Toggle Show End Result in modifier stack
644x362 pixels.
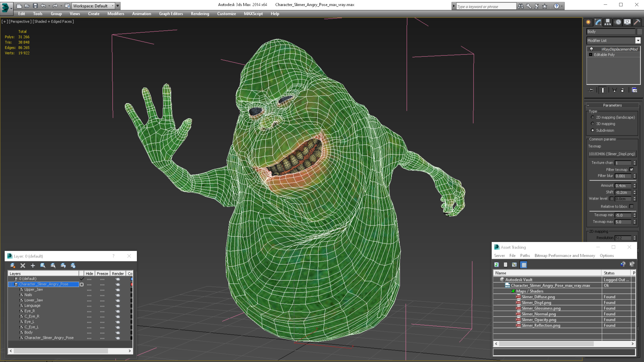[x=603, y=90]
